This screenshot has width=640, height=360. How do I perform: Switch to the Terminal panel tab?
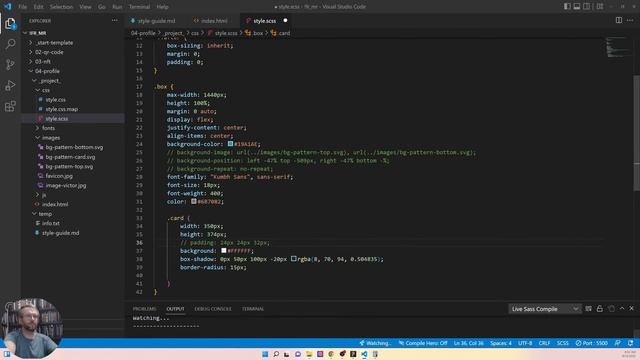click(x=253, y=309)
